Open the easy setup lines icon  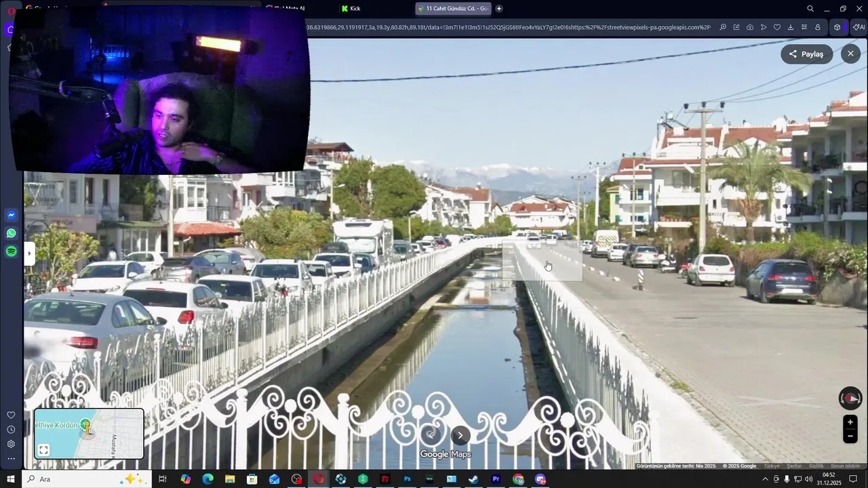coord(804,27)
